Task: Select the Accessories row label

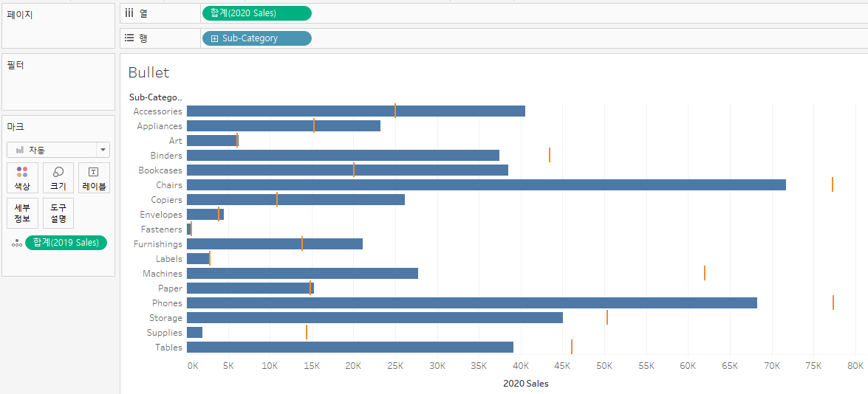Action: pyautogui.click(x=158, y=111)
